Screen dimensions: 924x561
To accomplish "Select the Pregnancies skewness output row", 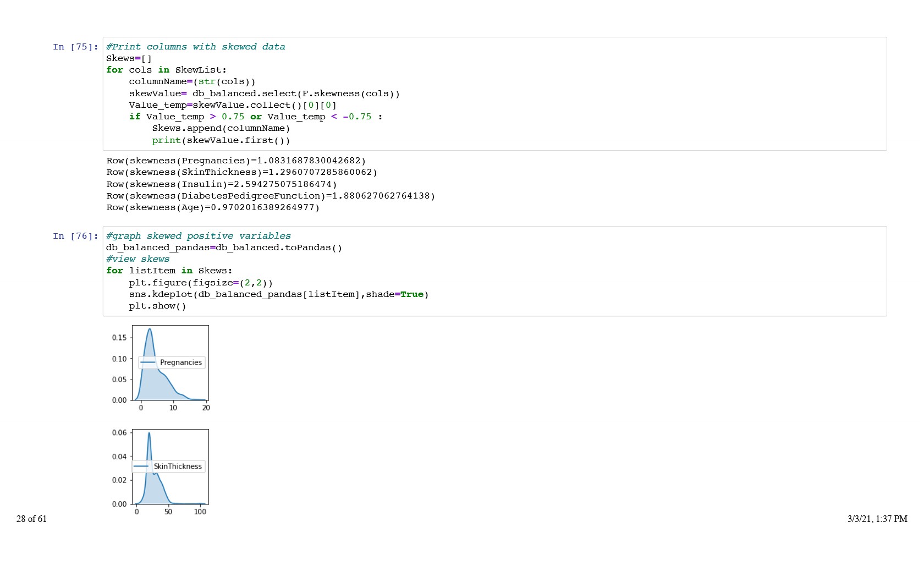I will click(236, 161).
